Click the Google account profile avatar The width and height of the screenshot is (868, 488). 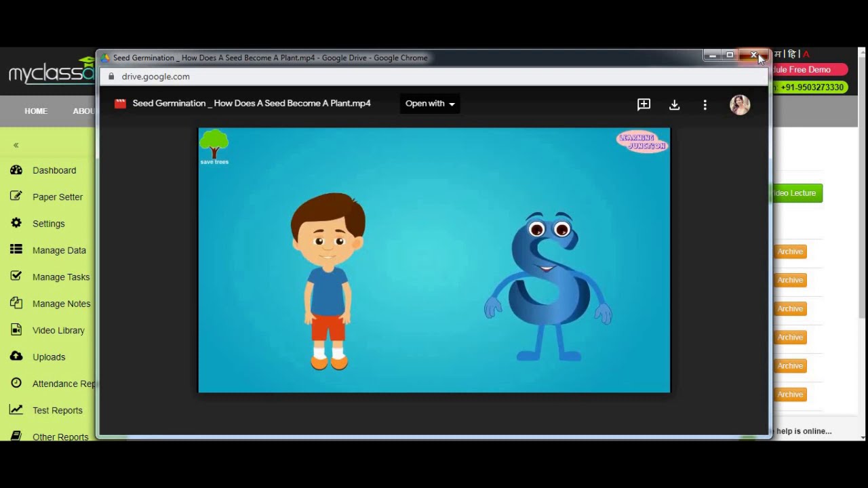740,104
